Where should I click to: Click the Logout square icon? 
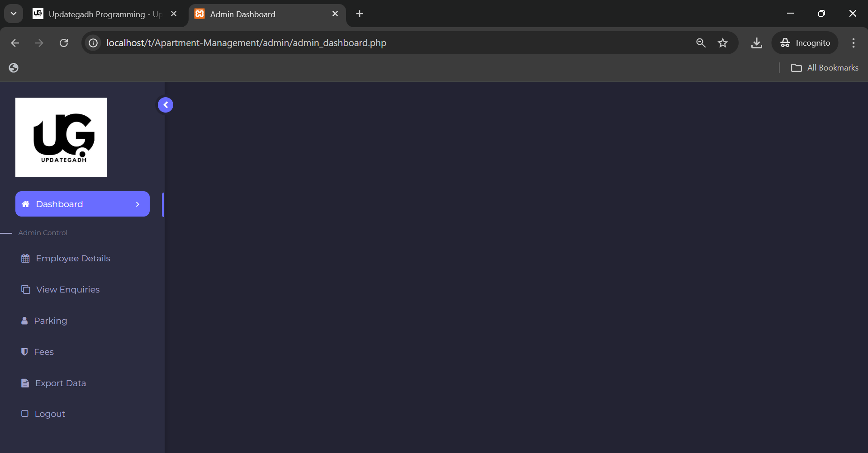(x=25, y=414)
